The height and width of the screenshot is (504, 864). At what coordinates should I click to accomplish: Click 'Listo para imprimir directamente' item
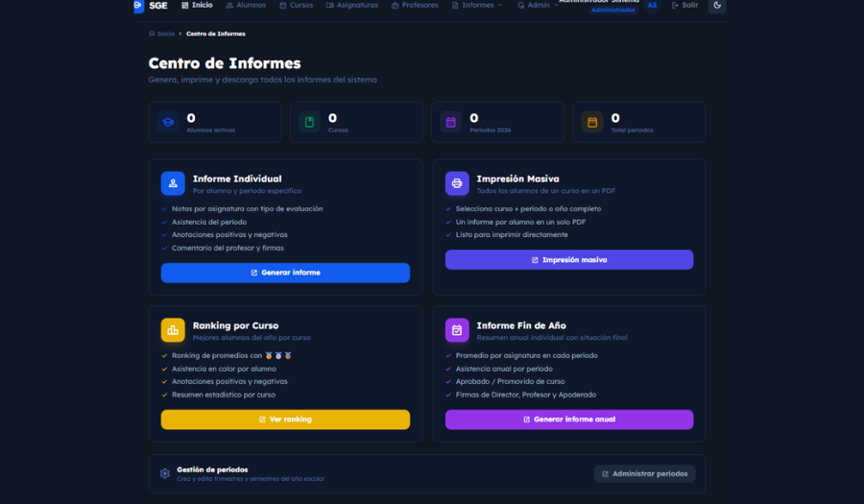pyautogui.click(x=512, y=234)
